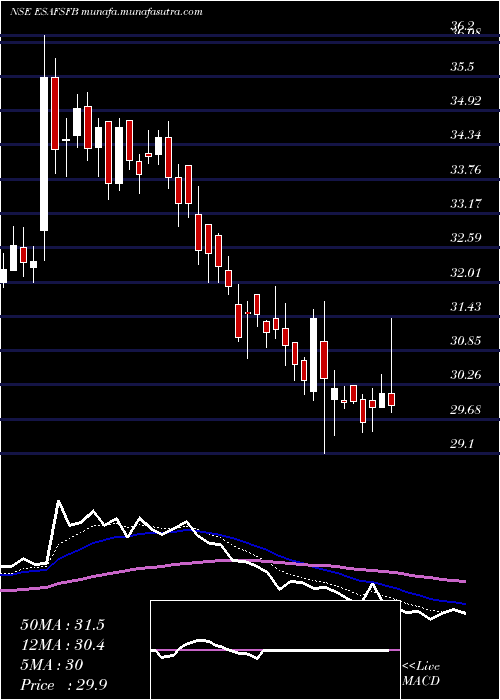Click the last red candle with long upper wick
The width and height of the screenshot is (500, 700).
[392, 399]
